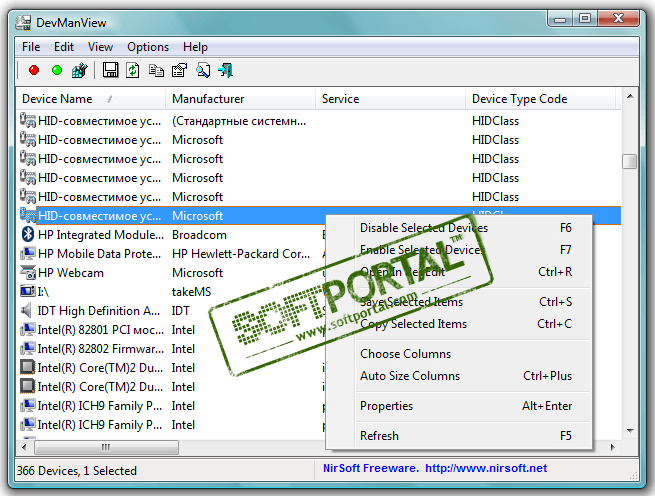Click the IDT manufacturer cell
The height and width of the screenshot is (496, 655).
coord(180,310)
